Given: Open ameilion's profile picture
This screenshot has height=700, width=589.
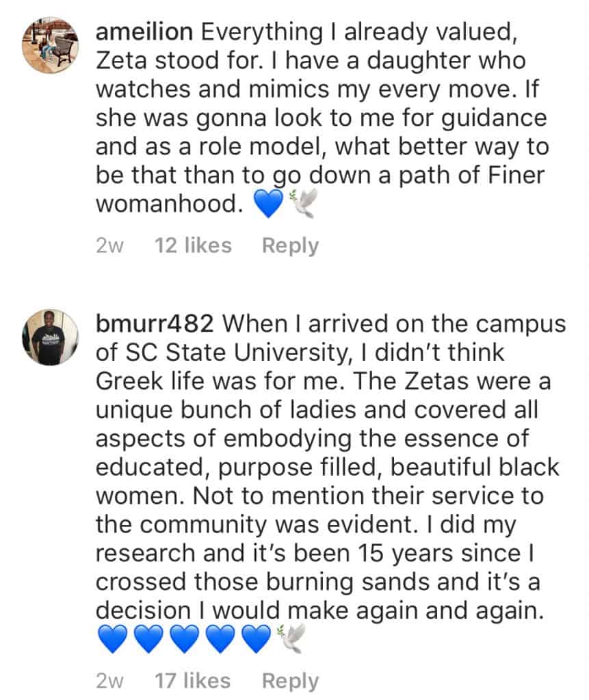Looking at the screenshot, I should coord(49,46).
